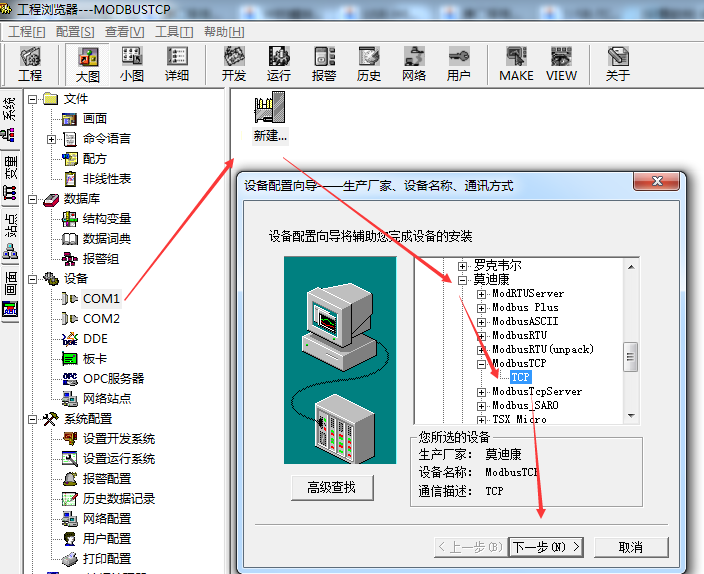Screen dimensions: 704x574
Task: Switch to the 系统 side tab
Action: click(9, 119)
